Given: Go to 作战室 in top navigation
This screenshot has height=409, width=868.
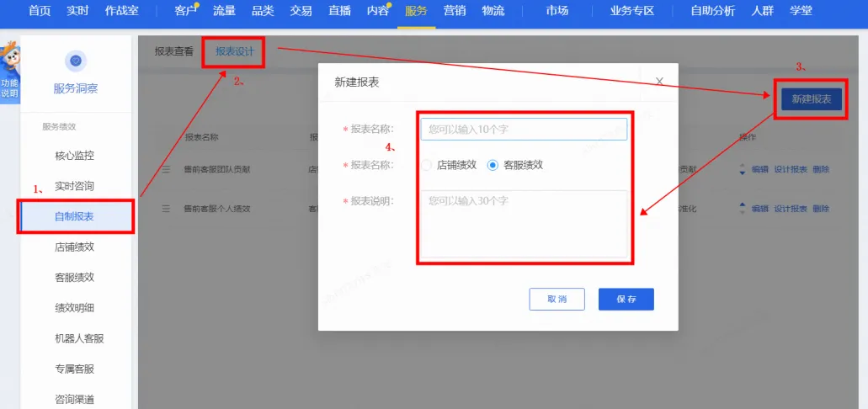Looking at the screenshot, I should coord(121,10).
